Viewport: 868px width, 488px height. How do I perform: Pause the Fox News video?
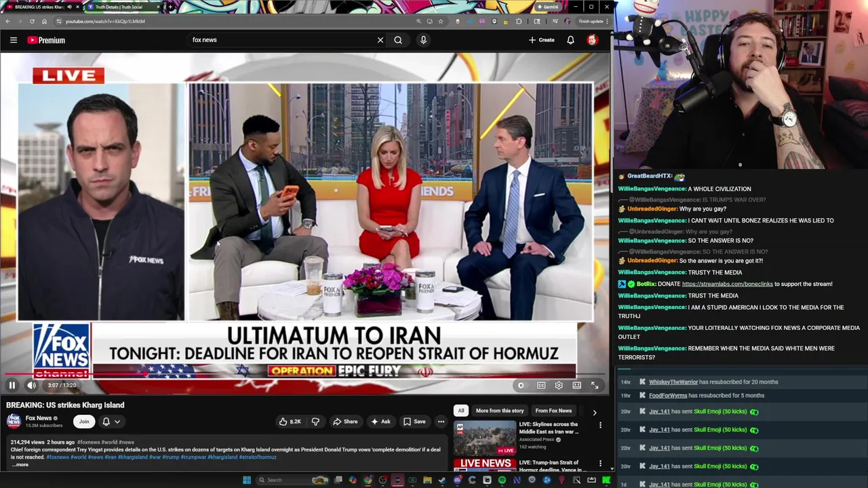point(12,385)
